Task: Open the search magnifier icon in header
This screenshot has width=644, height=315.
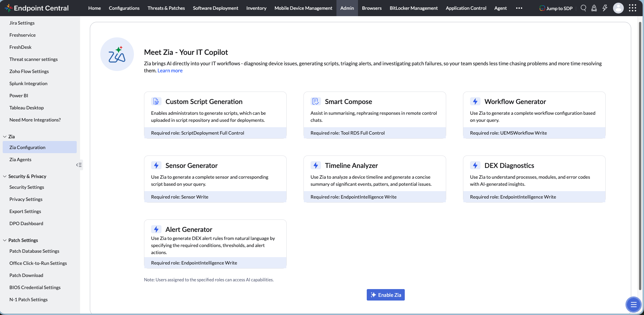Action: coord(583,8)
